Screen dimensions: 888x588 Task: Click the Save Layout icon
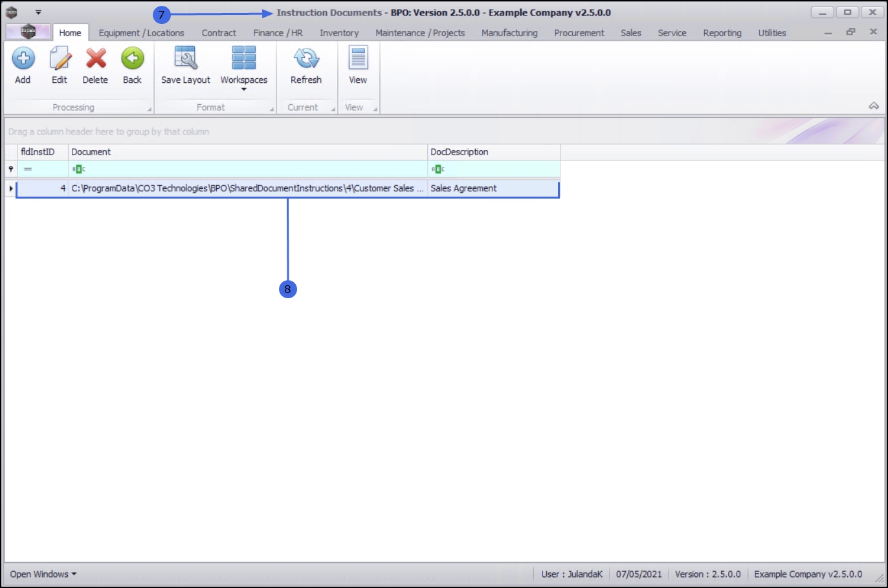click(186, 58)
